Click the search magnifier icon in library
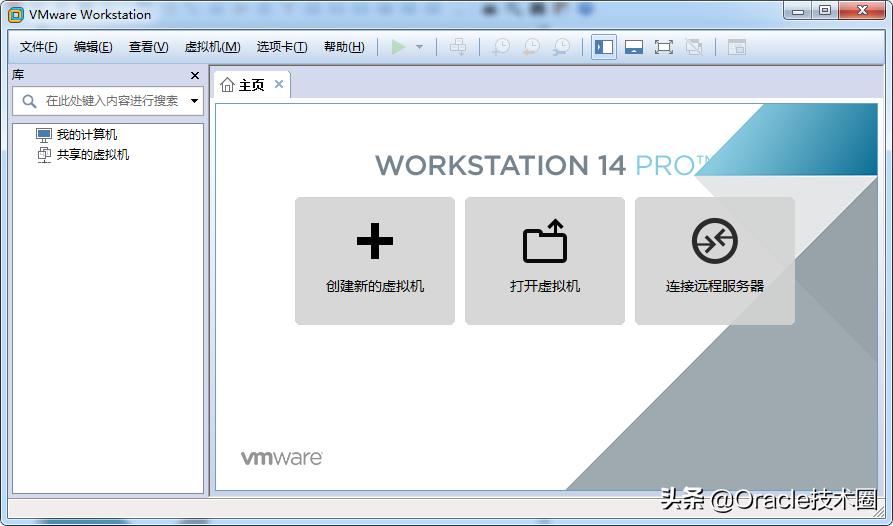The width and height of the screenshot is (893, 526). pyautogui.click(x=29, y=101)
